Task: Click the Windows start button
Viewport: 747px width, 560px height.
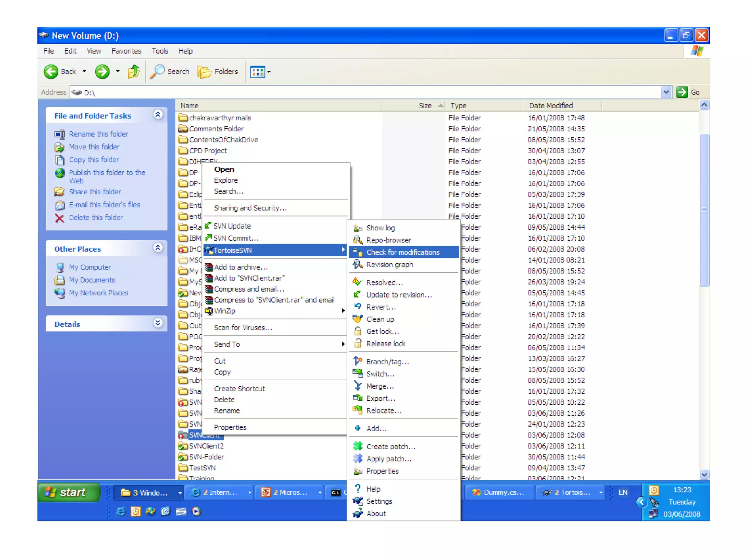Action: coord(68,492)
